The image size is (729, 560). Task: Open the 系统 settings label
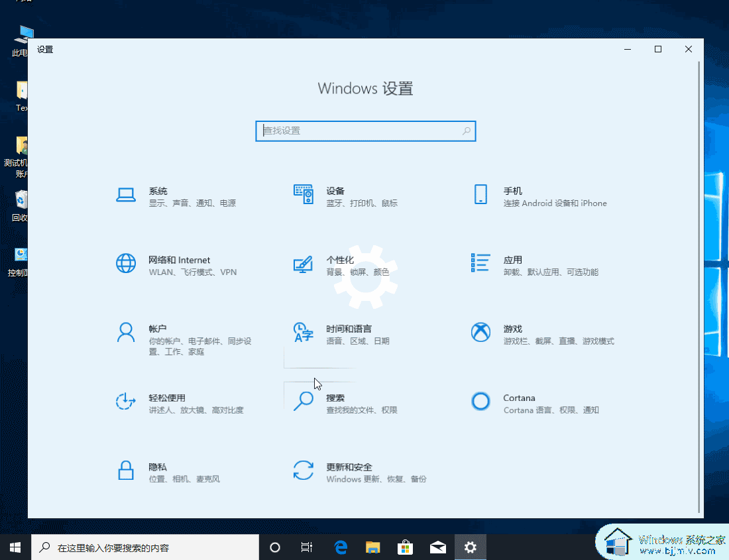[158, 191]
